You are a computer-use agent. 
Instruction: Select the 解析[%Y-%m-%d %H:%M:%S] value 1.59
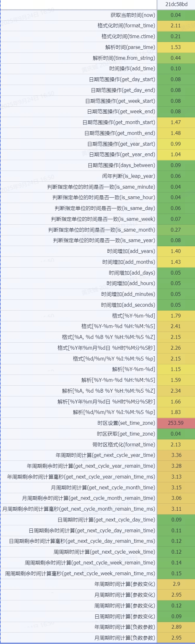click(x=176, y=380)
